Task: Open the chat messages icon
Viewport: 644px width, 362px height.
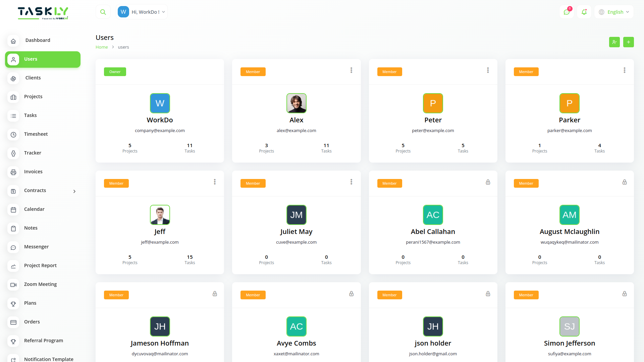Action: (x=567, y=12)
